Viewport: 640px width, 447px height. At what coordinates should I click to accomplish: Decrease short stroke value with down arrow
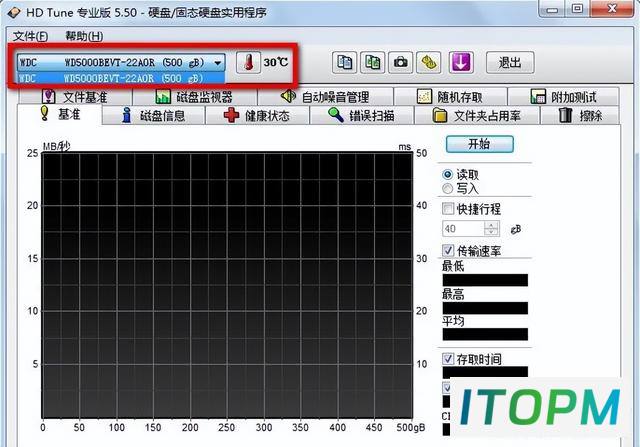tap(491, 232)
